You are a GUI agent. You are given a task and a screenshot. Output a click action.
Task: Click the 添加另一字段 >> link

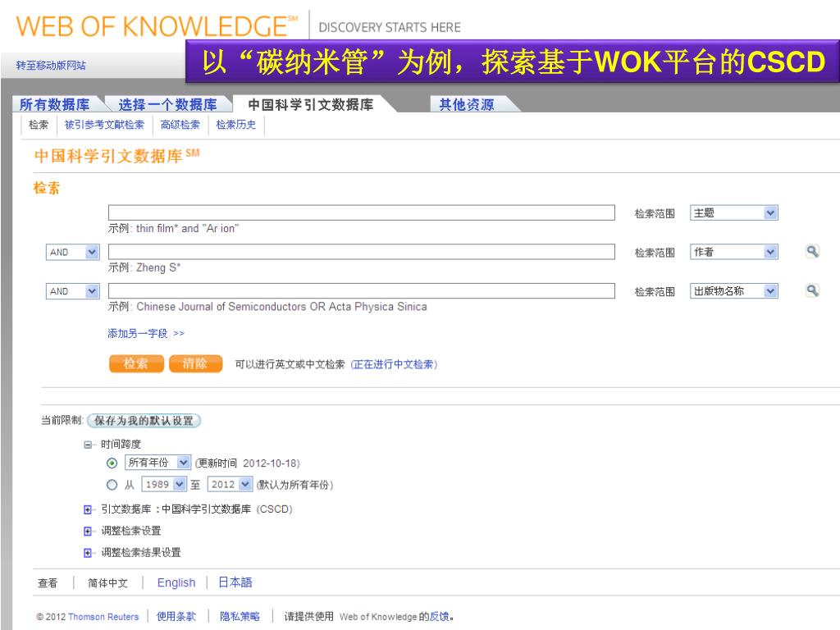[146, 333]
